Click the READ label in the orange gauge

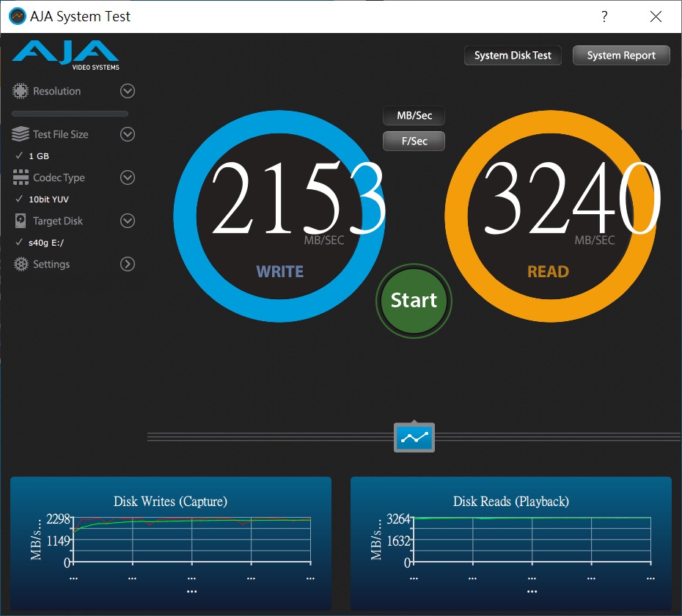pos(548,271)
